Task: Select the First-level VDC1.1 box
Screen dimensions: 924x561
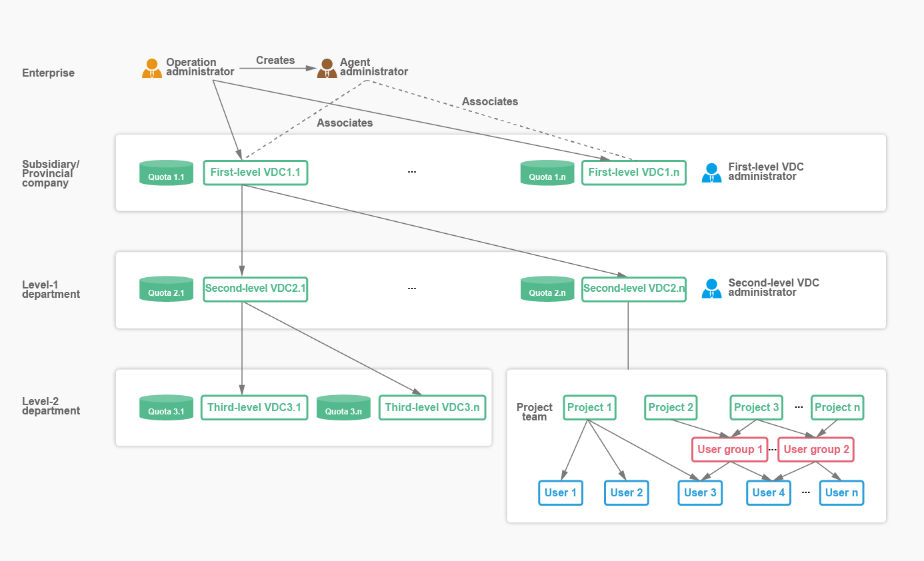Action: 255,173
